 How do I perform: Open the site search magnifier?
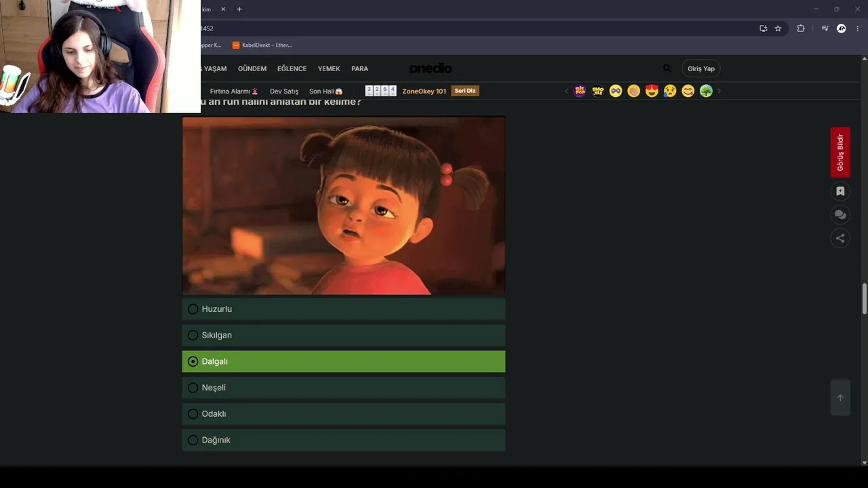click(667, 68)
